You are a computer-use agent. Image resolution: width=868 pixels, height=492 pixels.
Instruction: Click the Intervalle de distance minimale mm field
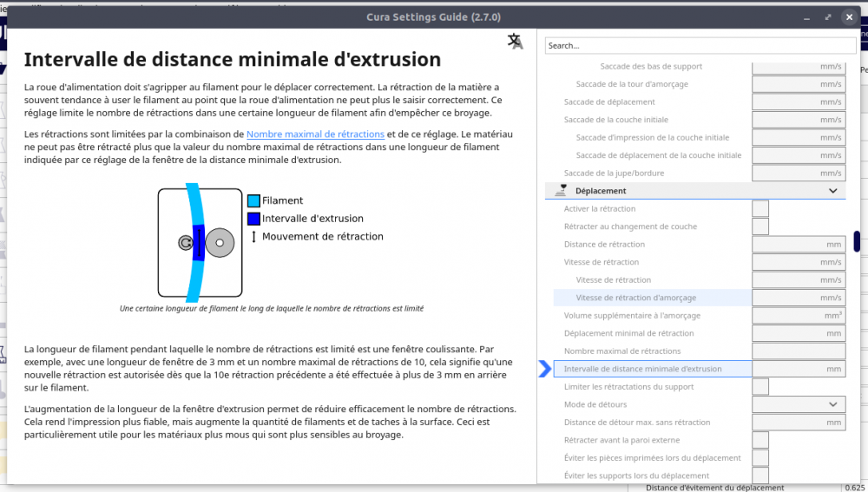click(x=799, y=369)
